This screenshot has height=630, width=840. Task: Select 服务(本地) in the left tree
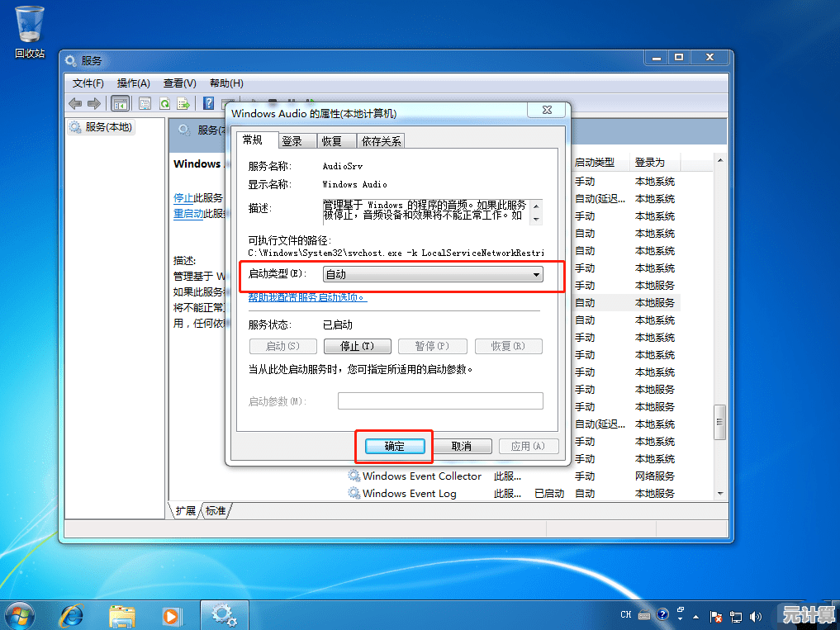point(107,127)
